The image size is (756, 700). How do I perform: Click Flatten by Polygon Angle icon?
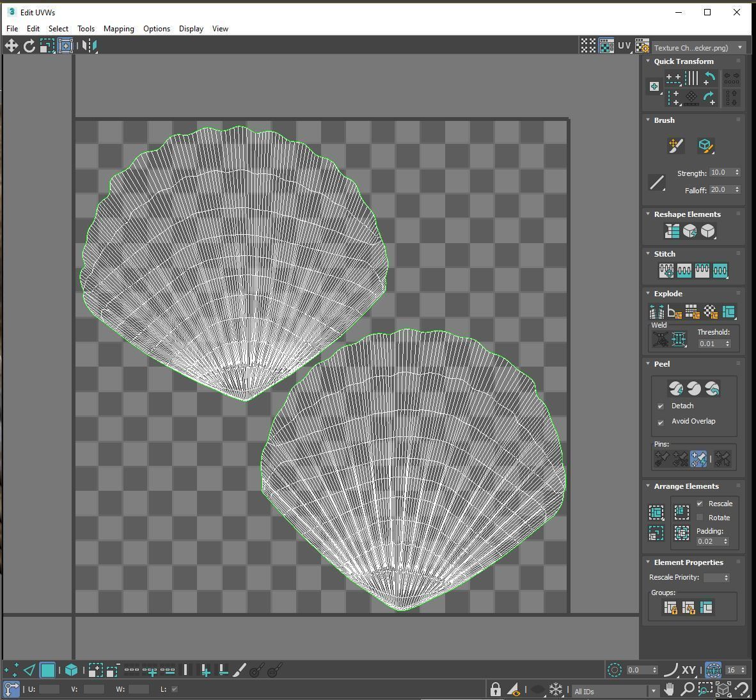tap(674, 312)
